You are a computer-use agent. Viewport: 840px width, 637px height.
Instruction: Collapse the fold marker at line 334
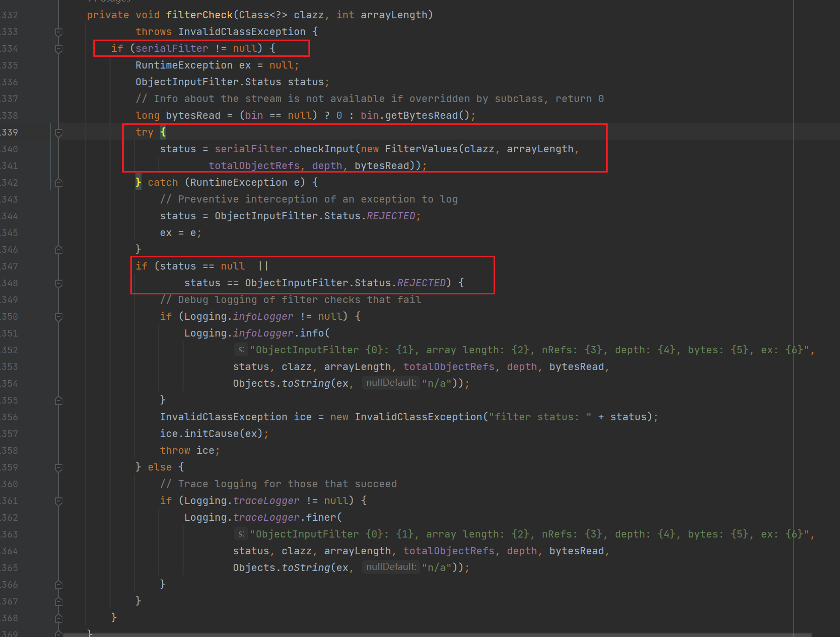[x=58, y=49]
